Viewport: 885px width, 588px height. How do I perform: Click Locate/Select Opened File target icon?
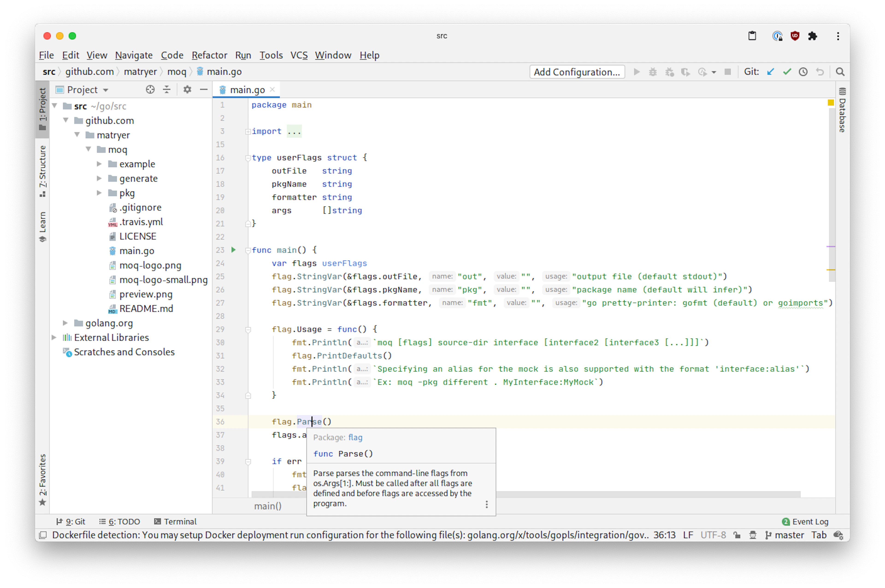[x=150, y=90]
